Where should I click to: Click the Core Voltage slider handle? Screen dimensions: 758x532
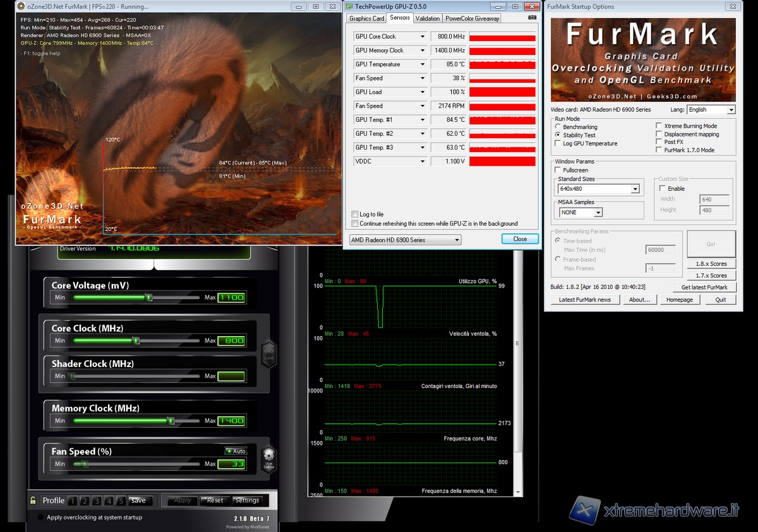point(149,297)
